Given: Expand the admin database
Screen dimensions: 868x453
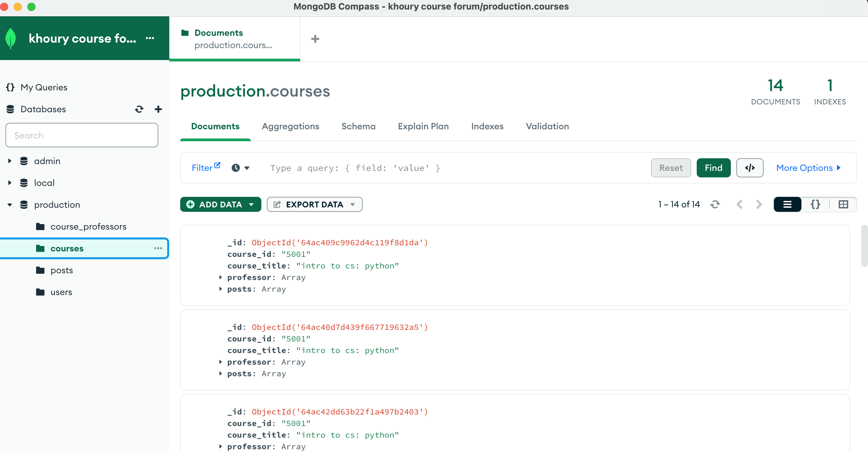Looking at the screenshot, I should point(10,161).
